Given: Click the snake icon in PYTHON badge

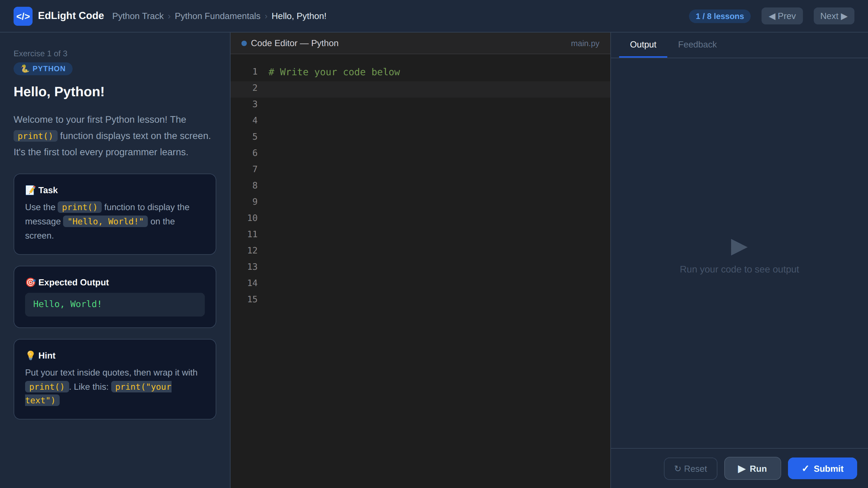Looking at the screenshot, I should [x=25, y=69].
